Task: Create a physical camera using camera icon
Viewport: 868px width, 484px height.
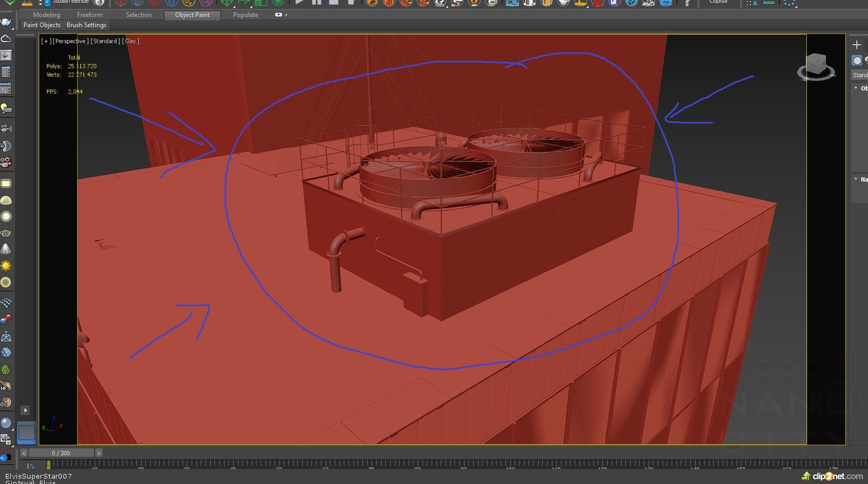Action: point(6,129)
